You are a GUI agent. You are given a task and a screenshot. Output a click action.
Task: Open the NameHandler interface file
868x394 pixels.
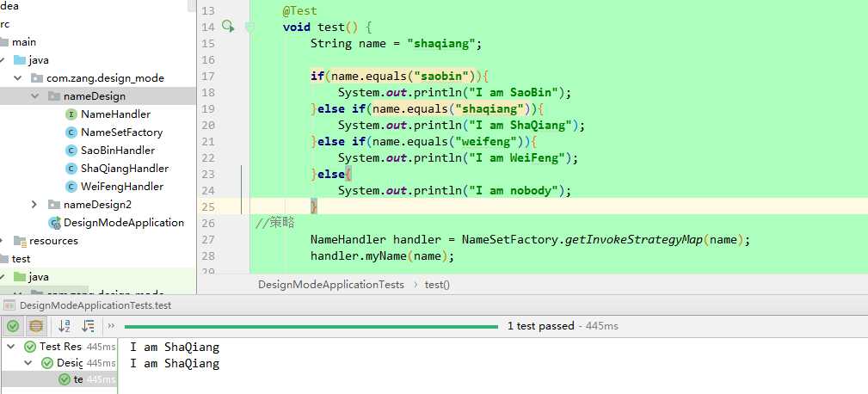click(x=115, y=114)
